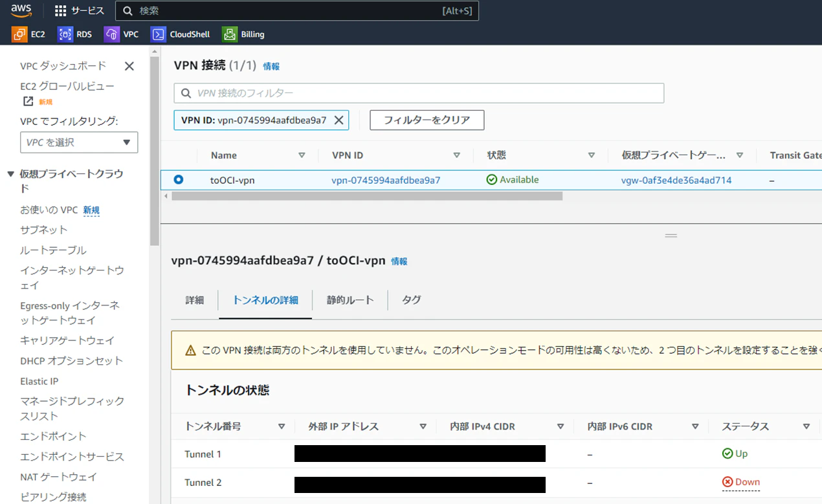
Task: Click the フィルターをクリア button
Action: [x=427, y=120]
